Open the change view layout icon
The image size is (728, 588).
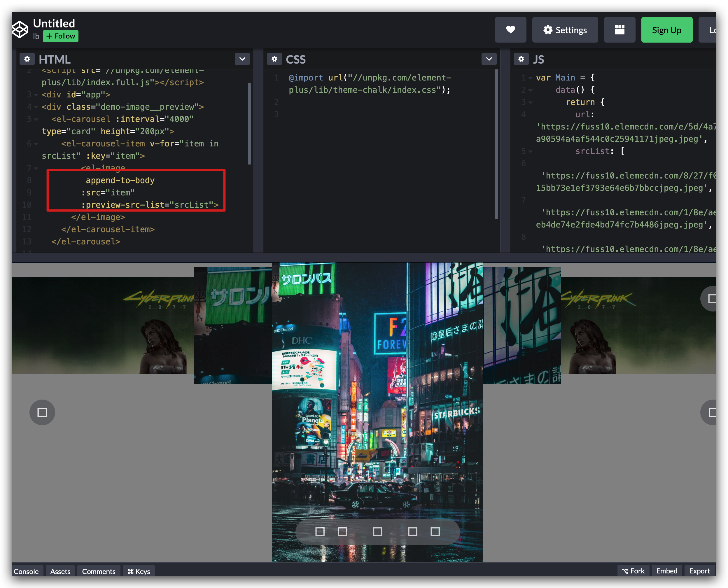(619, 30)
